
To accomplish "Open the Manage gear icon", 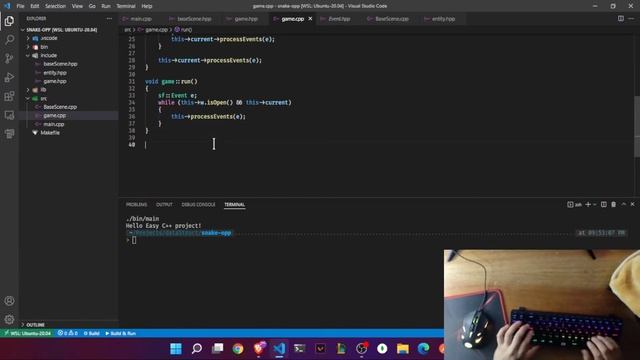I will point(9,319).
